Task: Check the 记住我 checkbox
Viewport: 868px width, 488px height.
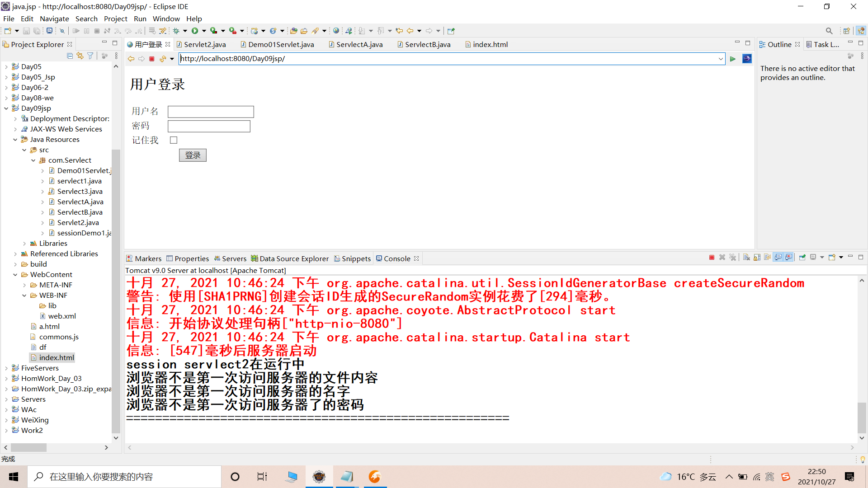Action: click(x=174, y=140)
